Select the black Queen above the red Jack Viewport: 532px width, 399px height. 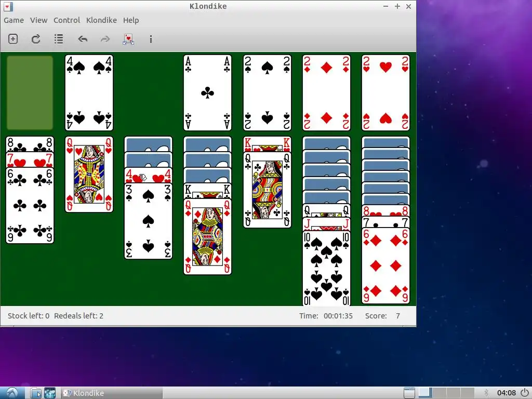(x=326, y=211)
